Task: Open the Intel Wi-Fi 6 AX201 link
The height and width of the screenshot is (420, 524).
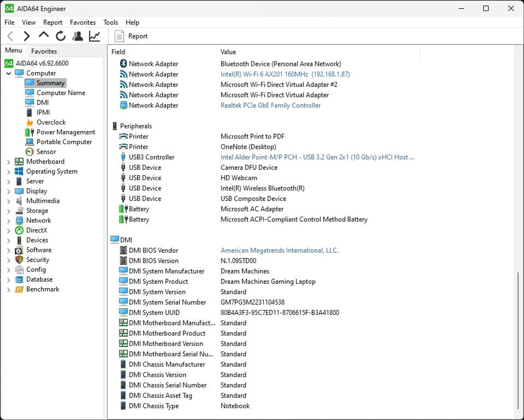Action: [x=285, y=74]
